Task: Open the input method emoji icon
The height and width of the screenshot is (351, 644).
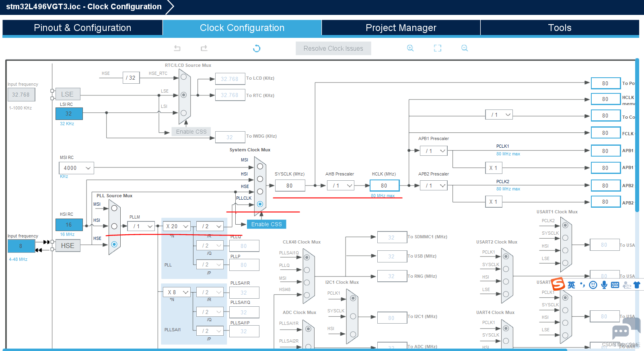Action: pyautogui.click(x=593, y=285)
